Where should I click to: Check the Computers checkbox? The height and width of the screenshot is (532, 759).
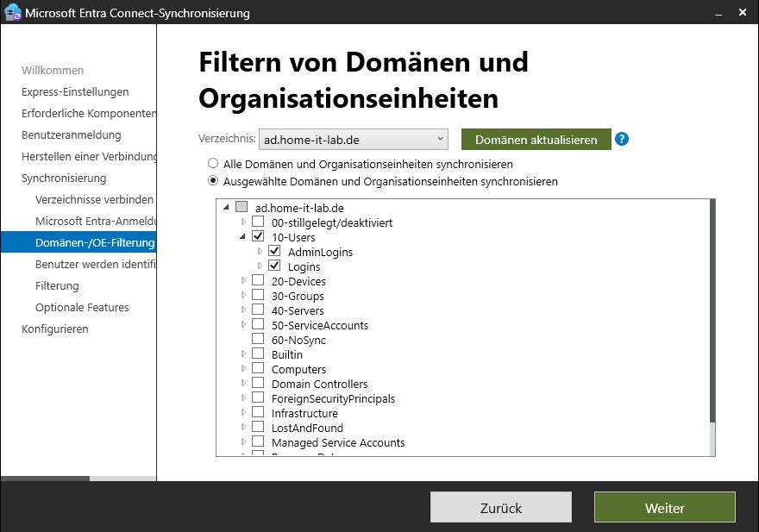coord(258,368)
